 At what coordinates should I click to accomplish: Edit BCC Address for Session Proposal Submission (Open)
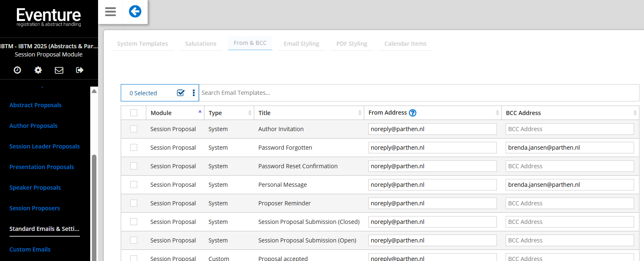(x=570, y=240)
